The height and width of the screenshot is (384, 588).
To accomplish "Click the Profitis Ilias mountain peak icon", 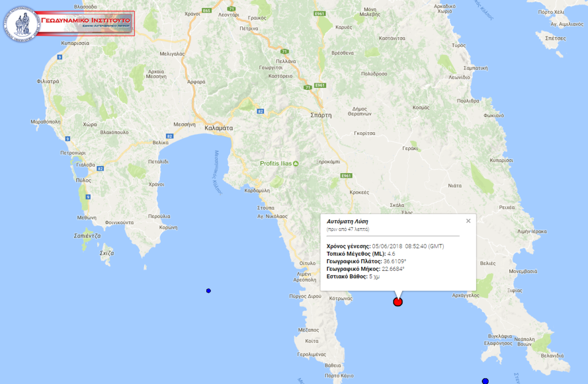I will 296,163.
